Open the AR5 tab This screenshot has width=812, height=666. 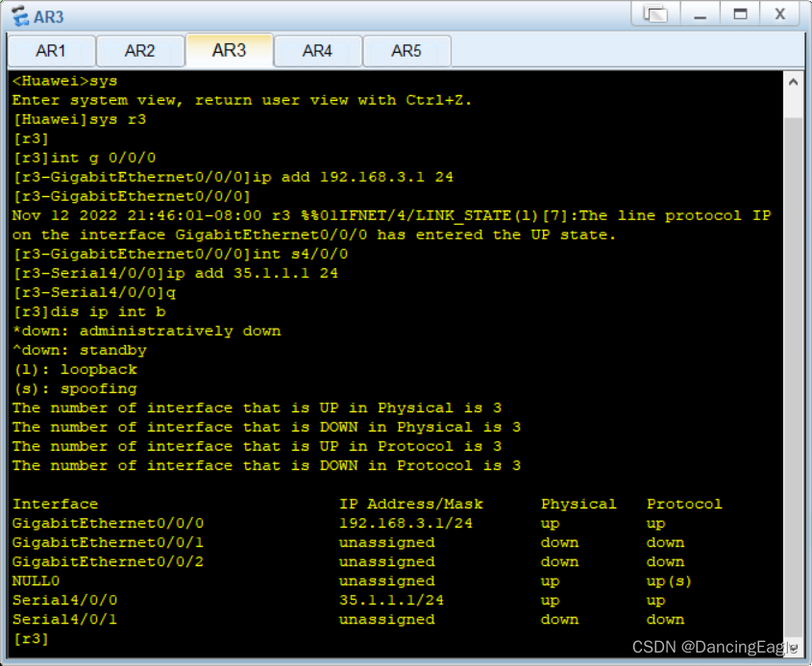406,51
